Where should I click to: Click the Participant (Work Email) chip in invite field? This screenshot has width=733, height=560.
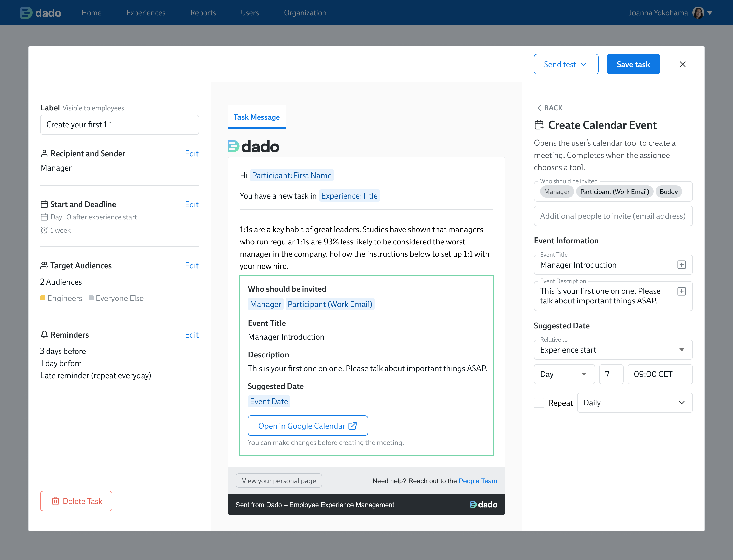click(x=614, y=192)
